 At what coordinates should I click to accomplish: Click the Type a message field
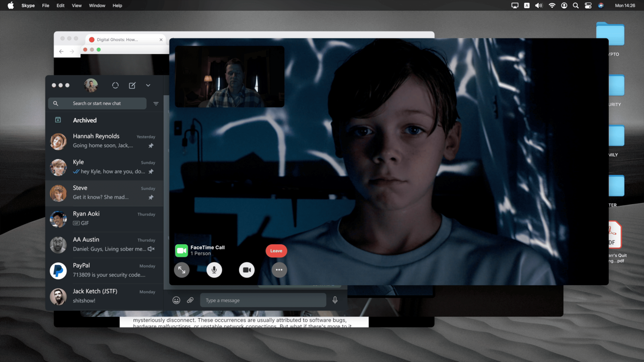click(263, 300)
